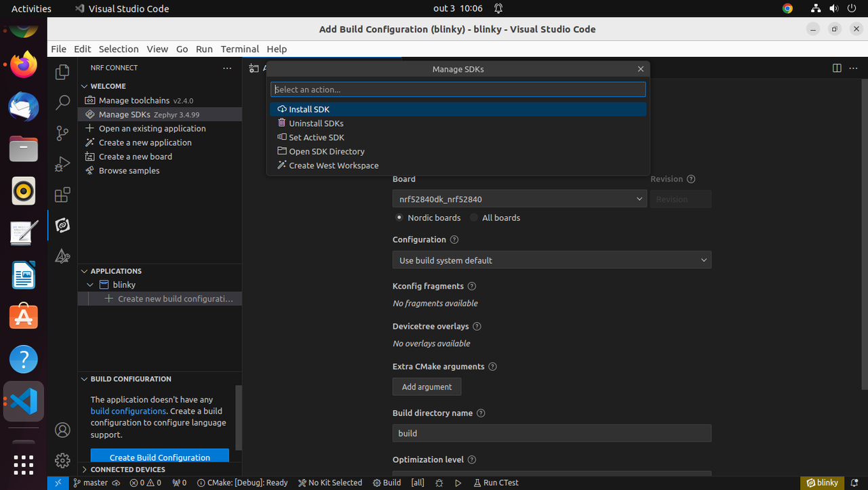The image size is (868, 490).
Task: Open the File menu
Action: [59, 49]
